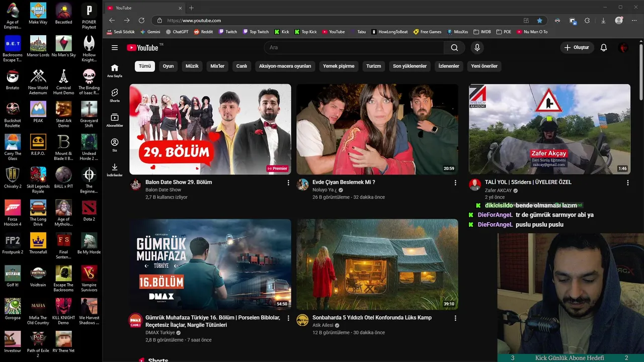644x362 pixels.
Task: Open Sonbaharda Lüks Kamp video thumbnail
Action: coord(377,264)
